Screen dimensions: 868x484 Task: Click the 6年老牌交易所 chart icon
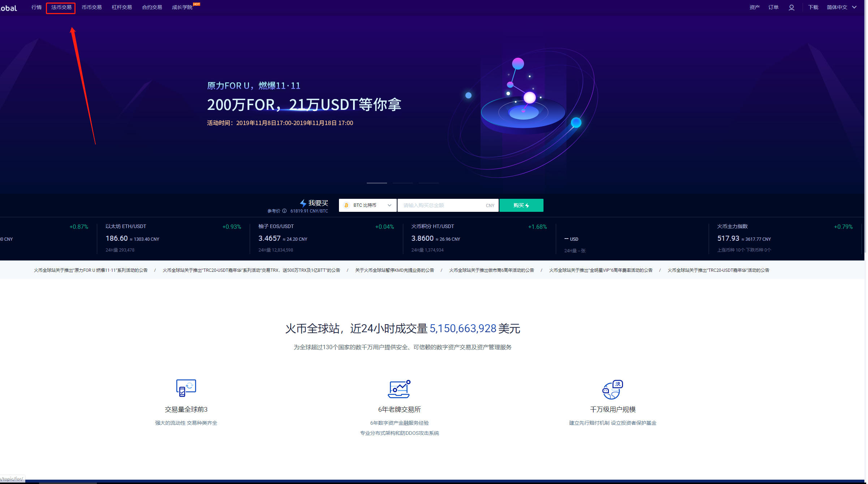point(399,389)
